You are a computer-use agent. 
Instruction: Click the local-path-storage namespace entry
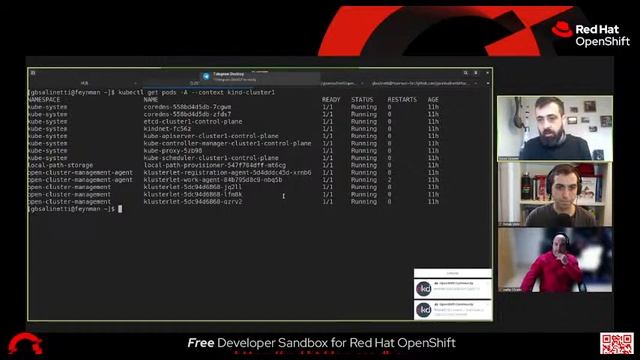(60, 165)
